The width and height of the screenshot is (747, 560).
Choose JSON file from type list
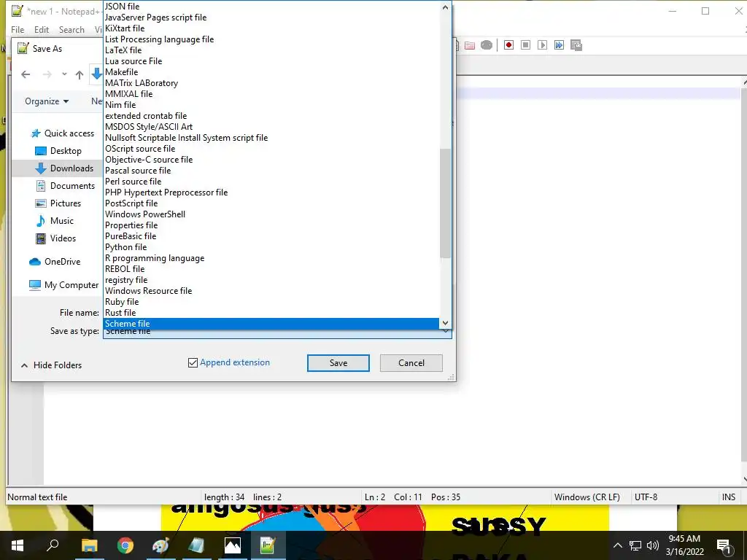pos(271,6)
